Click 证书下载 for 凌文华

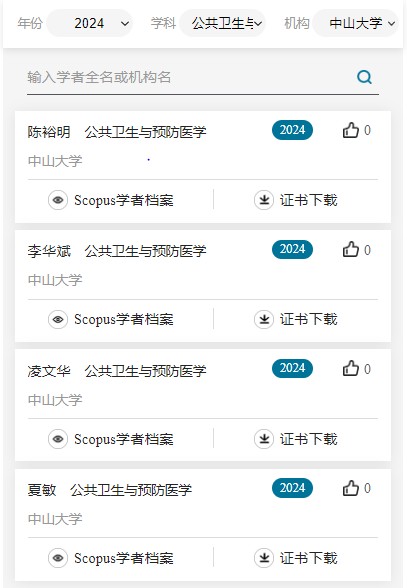coord(308,439)
